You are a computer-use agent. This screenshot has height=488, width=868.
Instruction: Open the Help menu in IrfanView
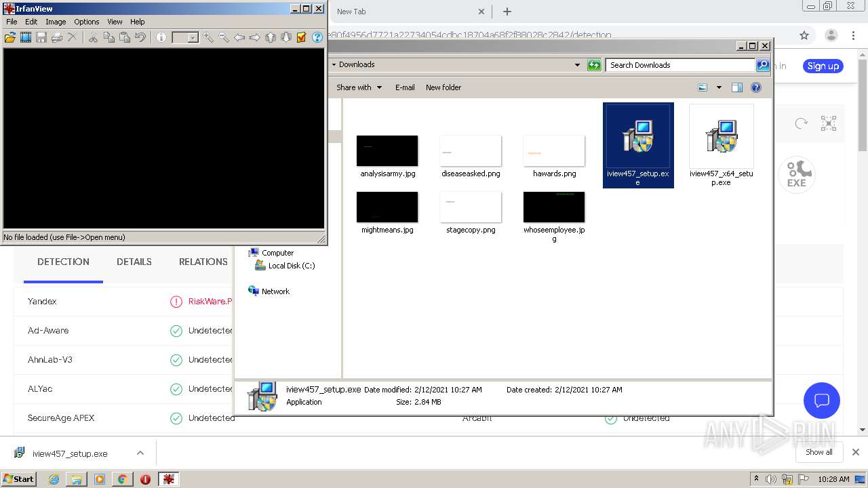[138, 22]
